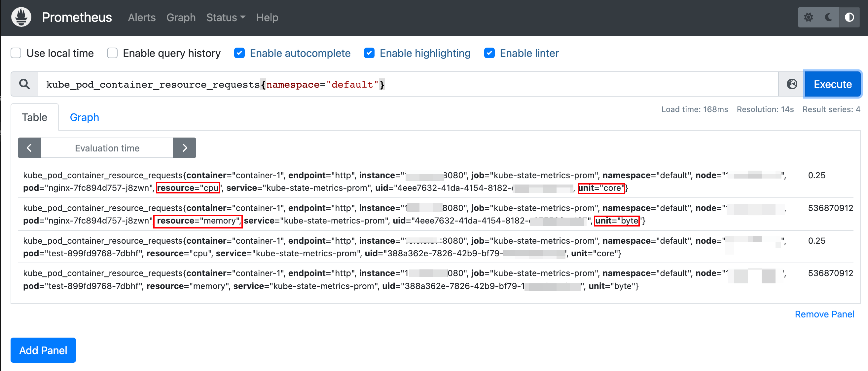Click the Resolution: 14s text
868x371 pixels.
click(x=765, y=109)
